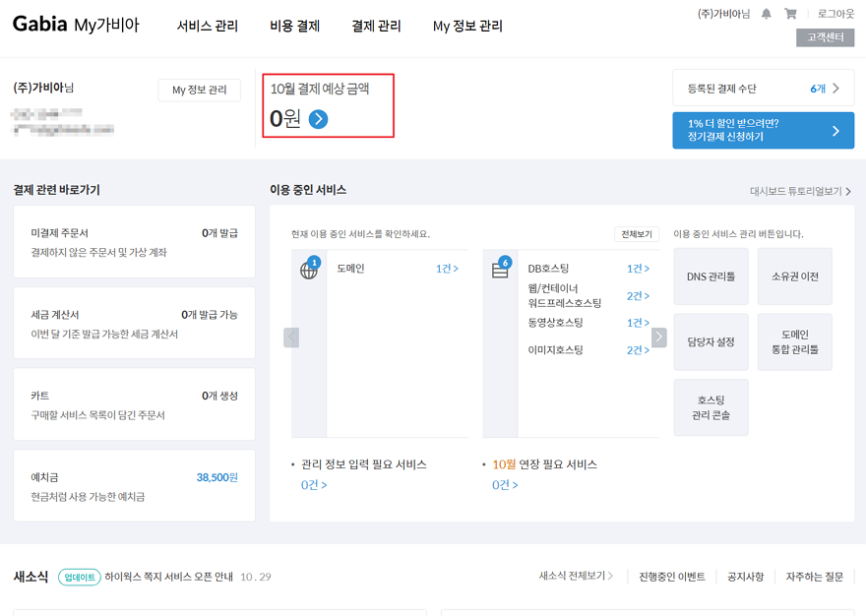Click the 고객센터 button
The height and width of the screenshot is (616, 866).
pos(825,37)
